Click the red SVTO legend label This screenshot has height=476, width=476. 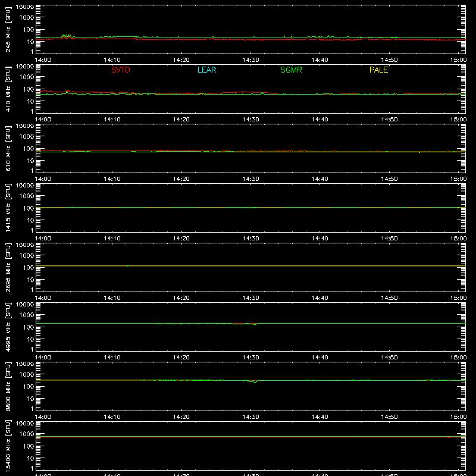tap(121, 70)
